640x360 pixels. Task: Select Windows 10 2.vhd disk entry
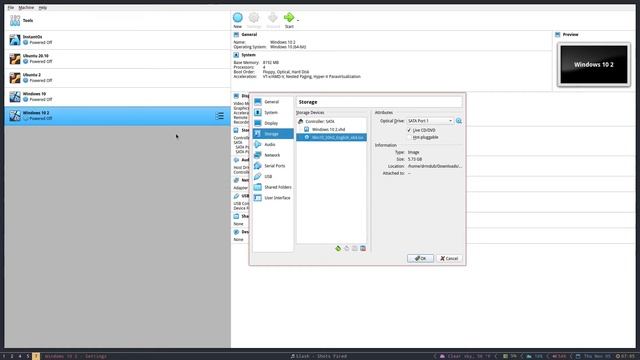pyautogui.click(x=331, y=129)
